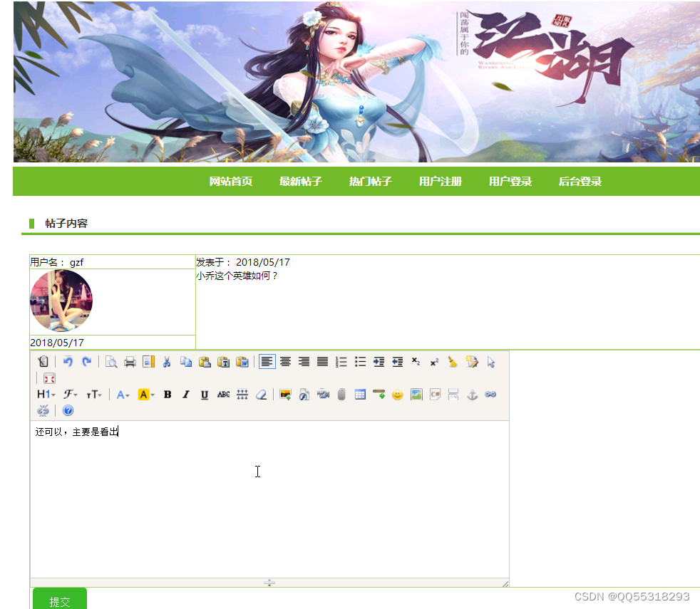Toggle center text alignment
Image resolution: width=700 pixels, height=609 pixels.
(x=285, y=362)
